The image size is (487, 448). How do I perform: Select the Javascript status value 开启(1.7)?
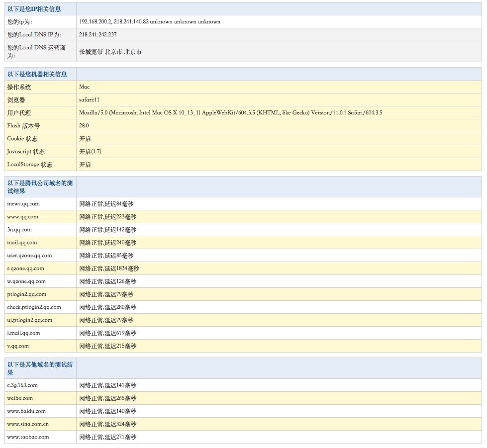90,152
